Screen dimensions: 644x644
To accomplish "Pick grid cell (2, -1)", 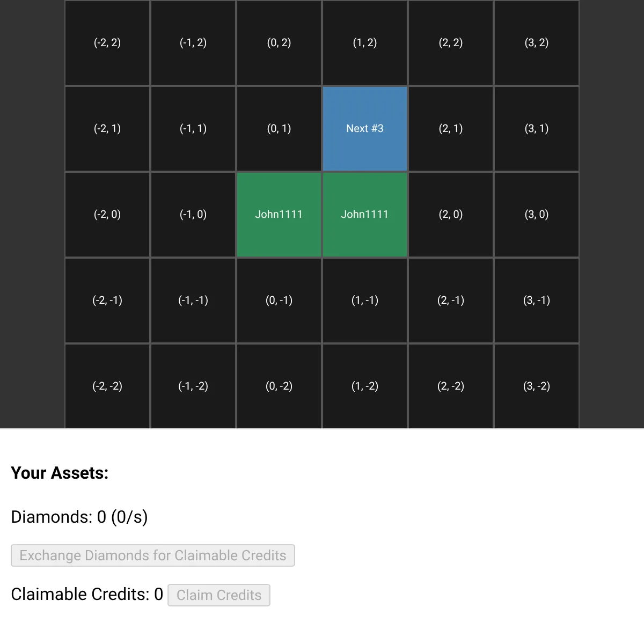I will (x=451, y=301).
